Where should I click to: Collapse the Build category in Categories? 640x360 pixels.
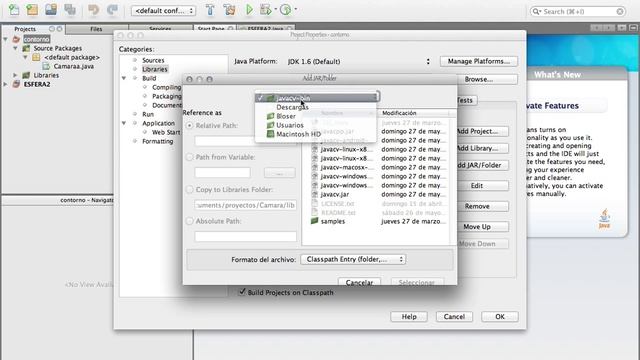pyautogui.click(x=124, y=78)
